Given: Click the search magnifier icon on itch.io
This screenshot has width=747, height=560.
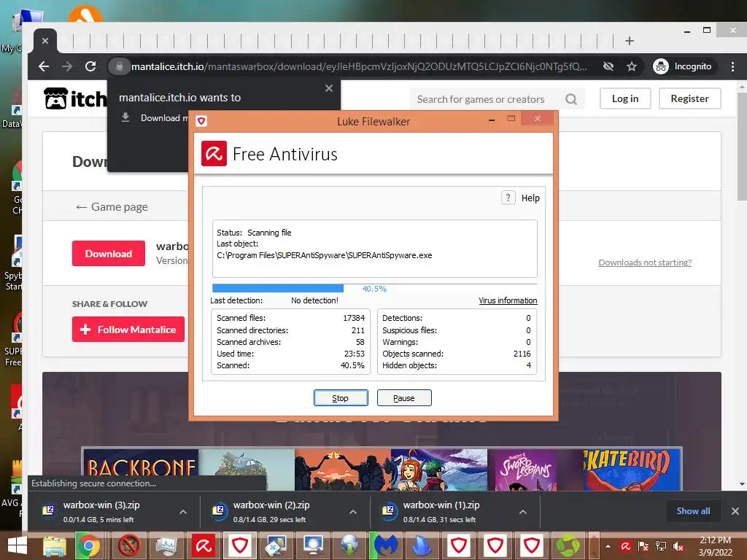Looking at the screenshot, I should point(570,99).
